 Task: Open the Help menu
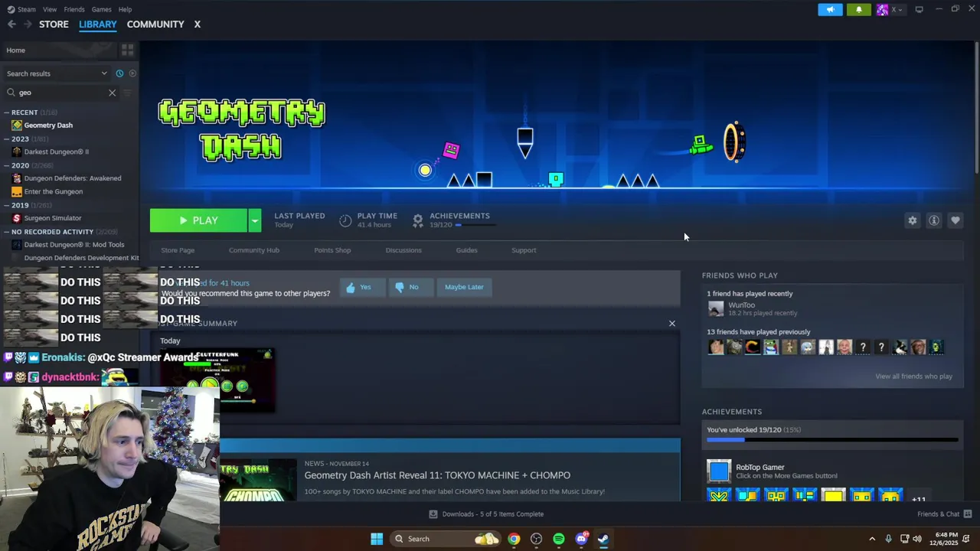pyautogui.click(x=125, y=9)
